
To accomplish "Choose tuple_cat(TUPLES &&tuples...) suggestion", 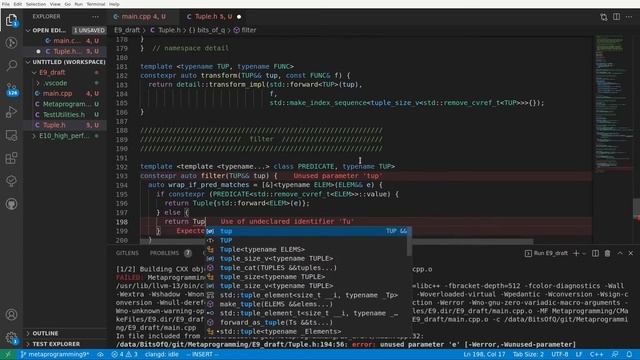I will tap(307, 268).
